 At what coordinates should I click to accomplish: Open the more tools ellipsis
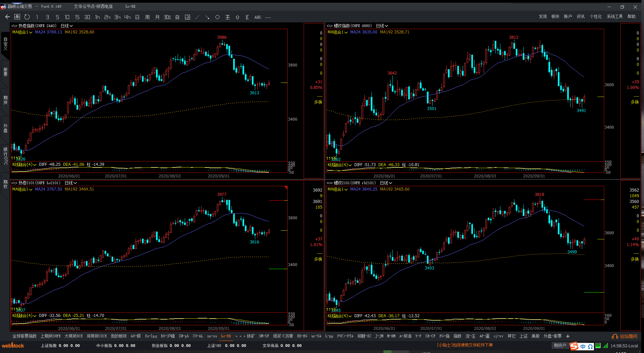click(x=268, y=17)
